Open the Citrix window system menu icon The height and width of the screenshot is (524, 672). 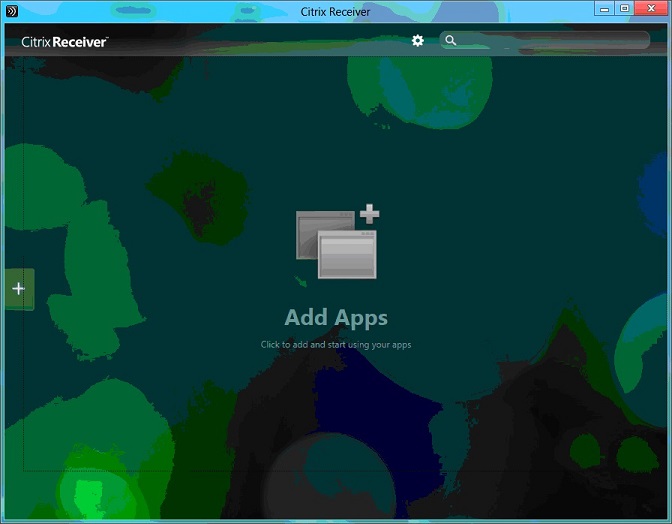(x=12, y=11)
